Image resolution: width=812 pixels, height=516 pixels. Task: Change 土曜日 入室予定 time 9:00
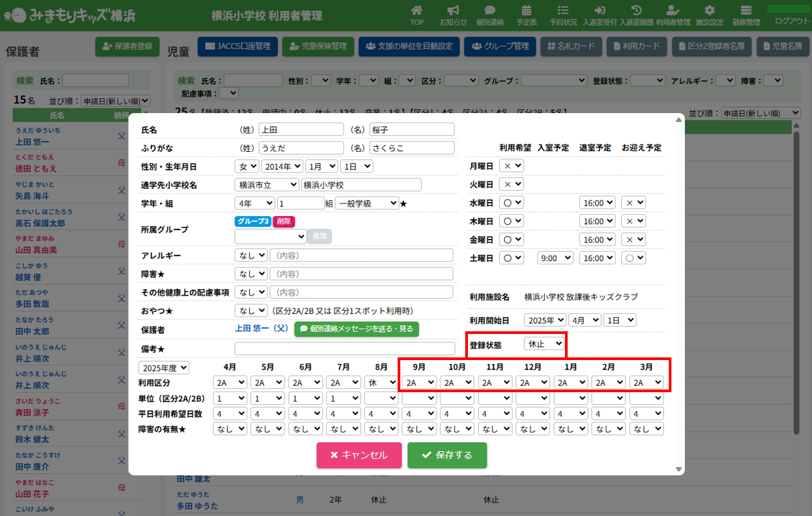click(x=555, y=258)
